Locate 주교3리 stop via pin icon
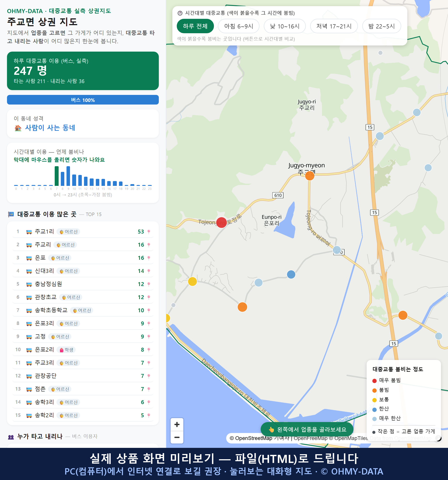This screenshot has width=448, height=480. (x=149, y=363)
